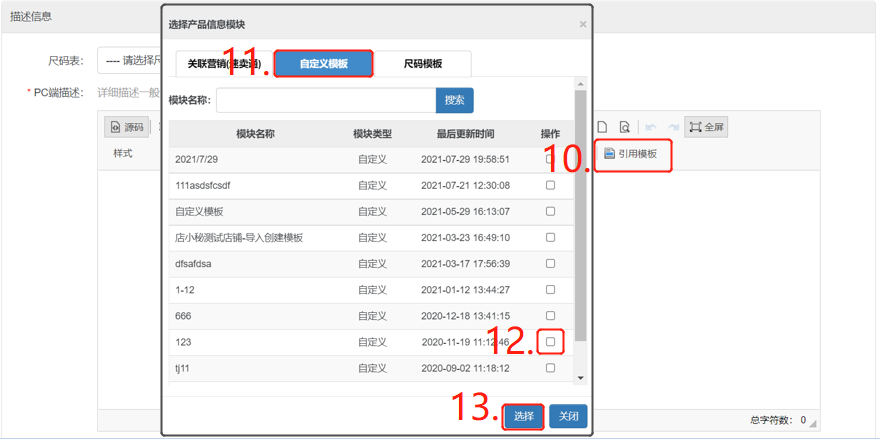Click module name 2021/7/29

pos(196,159)
